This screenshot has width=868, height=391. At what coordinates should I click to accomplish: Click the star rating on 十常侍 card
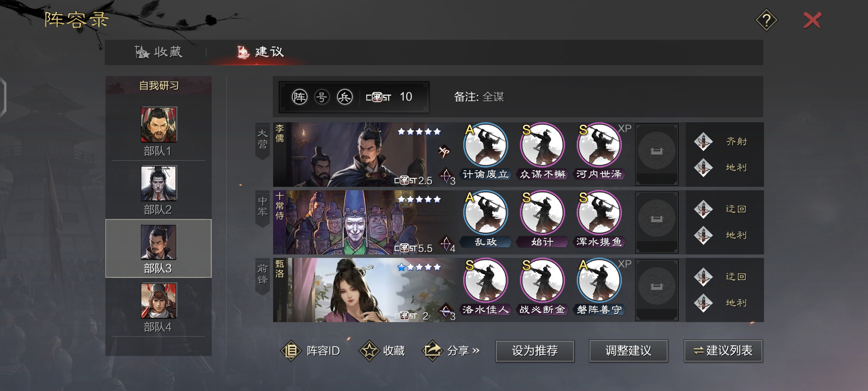(419, 200)
